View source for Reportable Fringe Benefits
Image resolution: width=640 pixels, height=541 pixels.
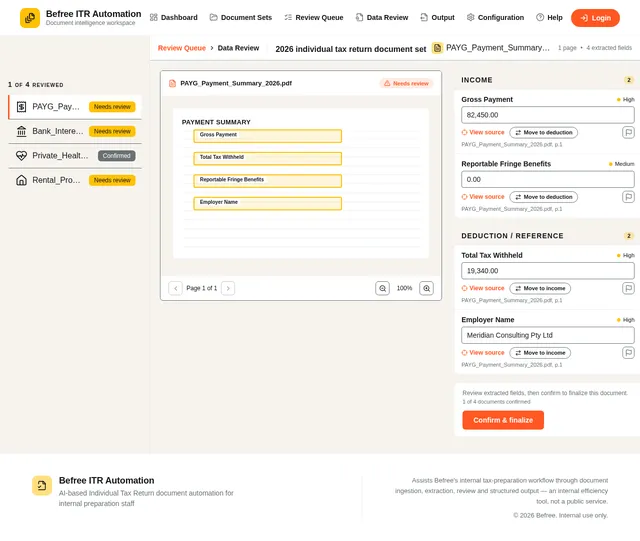pyautogui.click(x=483, y=197)
